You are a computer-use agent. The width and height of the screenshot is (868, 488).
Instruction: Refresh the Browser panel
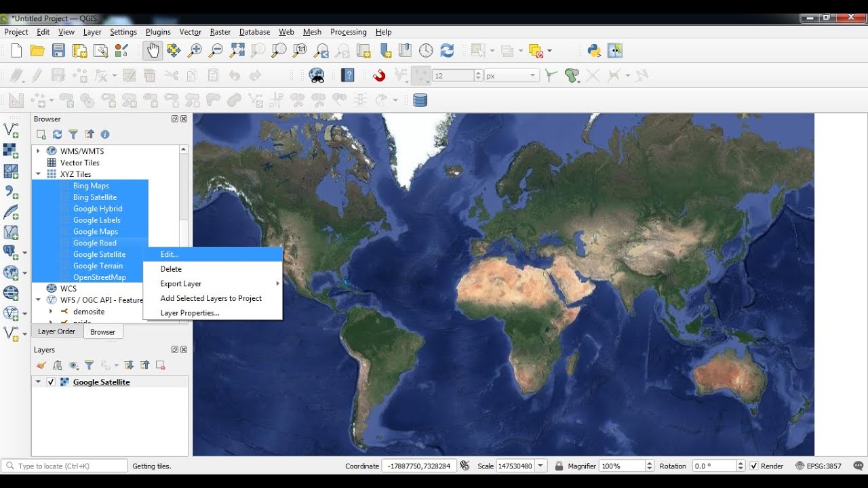(x=57, y=135)
